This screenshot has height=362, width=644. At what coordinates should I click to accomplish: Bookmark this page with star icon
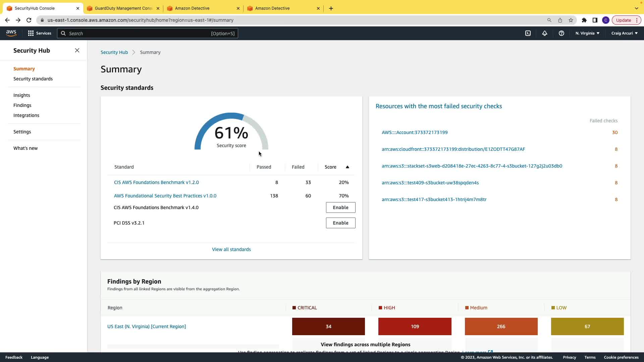(571, 20)
